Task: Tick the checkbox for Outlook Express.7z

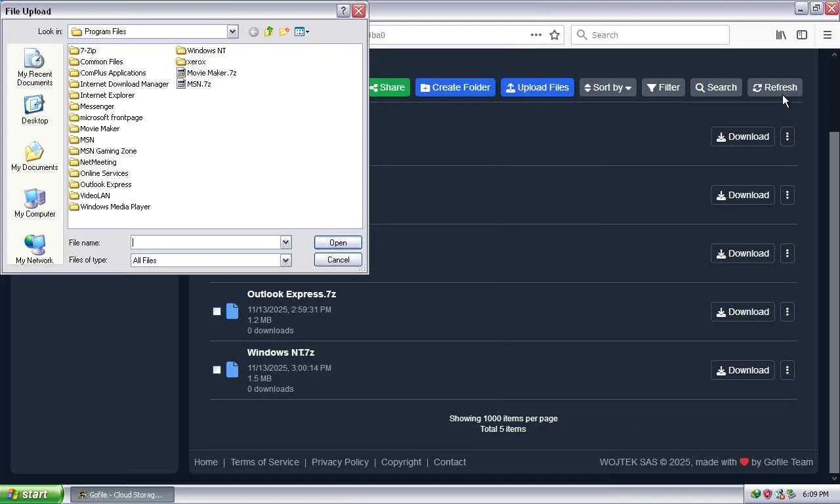Action: click(217, 312)
